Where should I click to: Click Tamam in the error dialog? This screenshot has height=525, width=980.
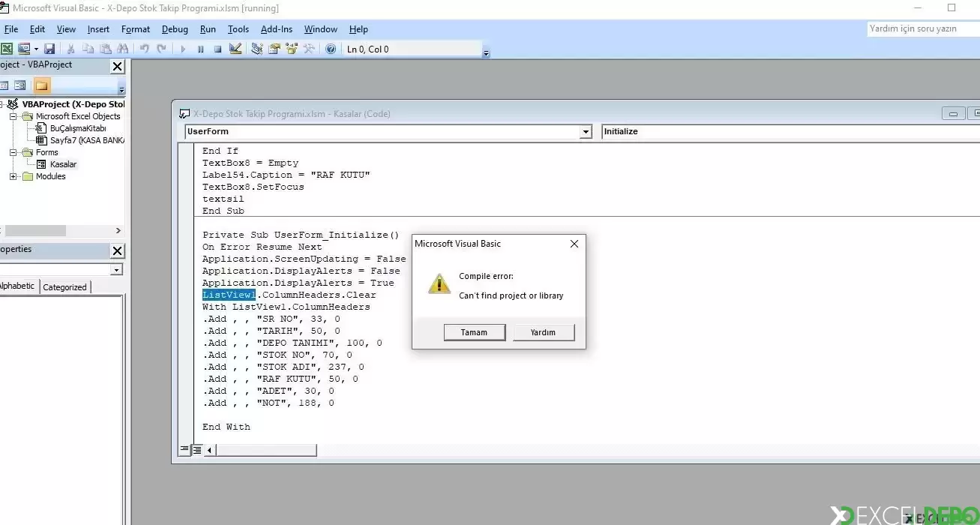(x=474, y=332)
